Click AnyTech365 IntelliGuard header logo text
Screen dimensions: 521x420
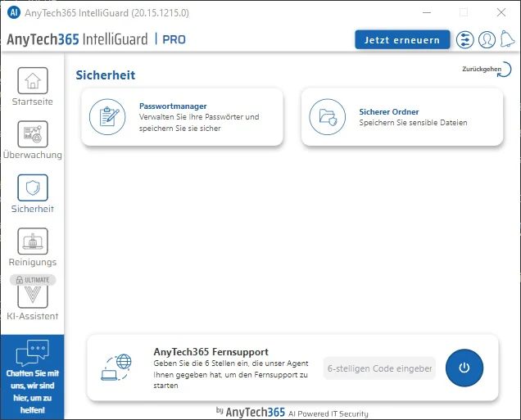tap(77, 39)
